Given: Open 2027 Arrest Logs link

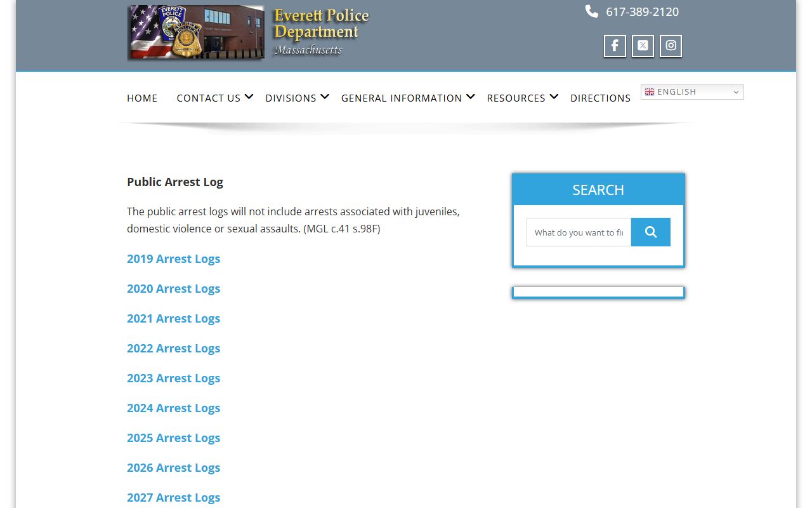Looking at the screenshot, I should [173, 497].
